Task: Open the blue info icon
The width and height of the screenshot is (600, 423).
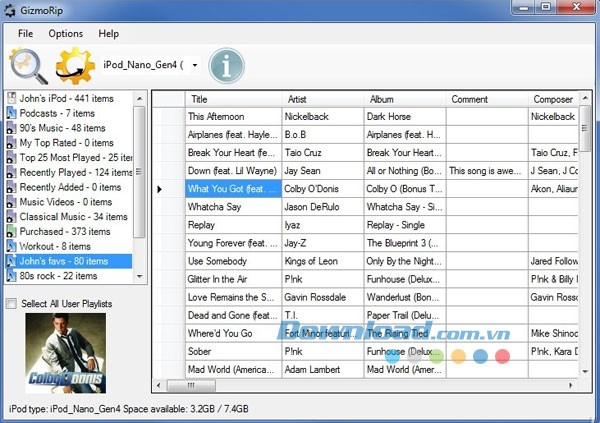Action: (x=226, y=66)
